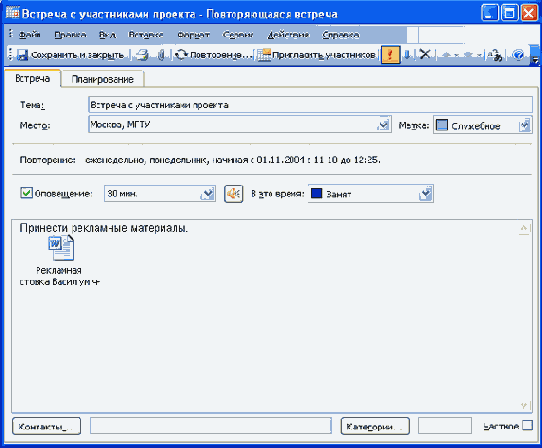Click into the Тема subject field

[x=310, y=105]
